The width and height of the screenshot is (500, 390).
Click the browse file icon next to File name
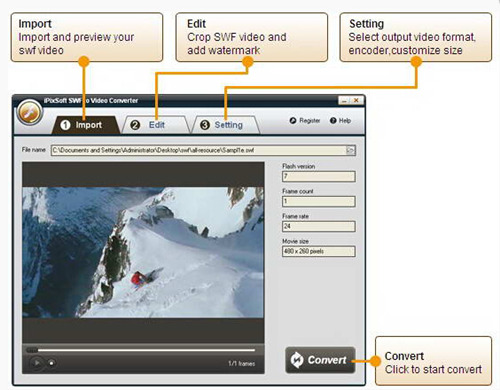(350, 150)
